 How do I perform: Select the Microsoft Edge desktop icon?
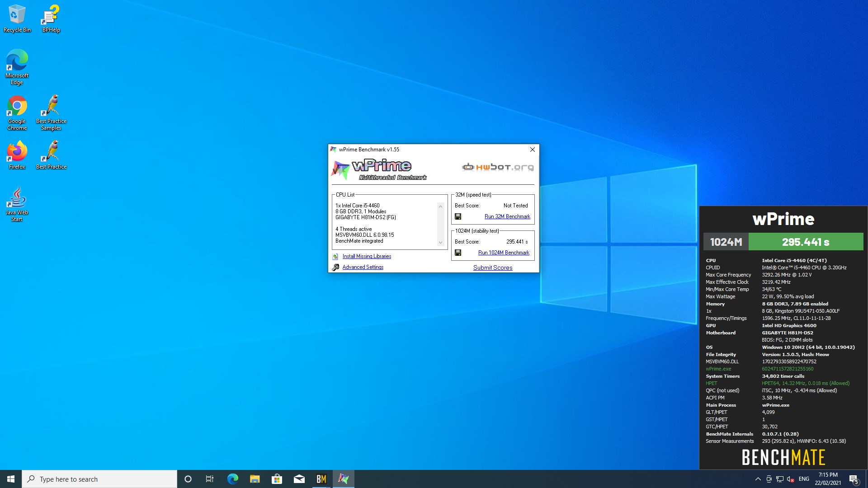pos(17,67)
